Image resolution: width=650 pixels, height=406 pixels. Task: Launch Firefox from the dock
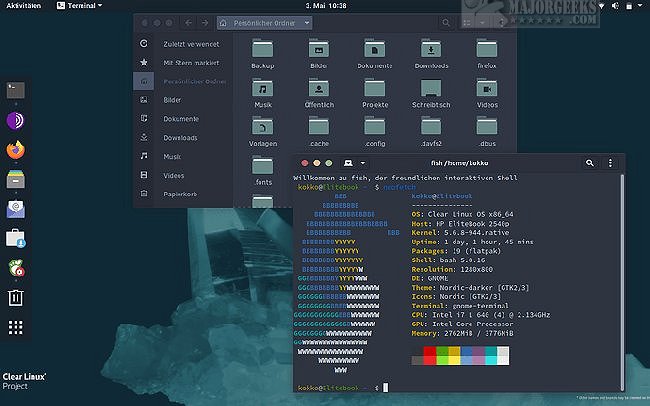click(16, 150)
